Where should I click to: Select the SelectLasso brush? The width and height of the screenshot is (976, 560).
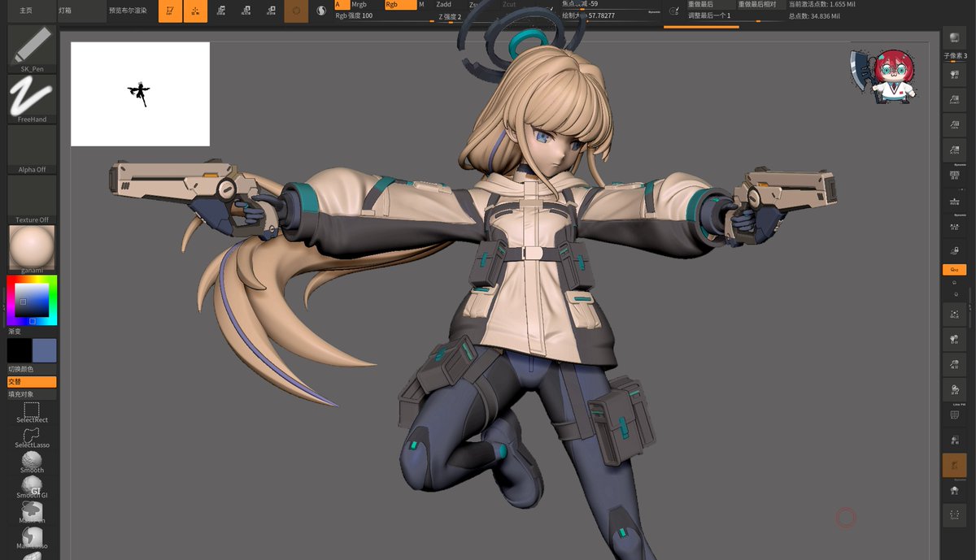32,437
